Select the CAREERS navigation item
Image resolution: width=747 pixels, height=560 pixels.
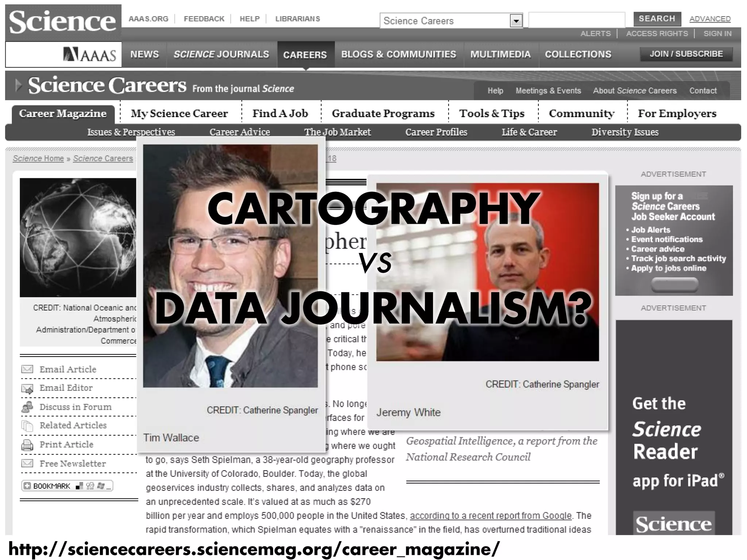[305, 55]
